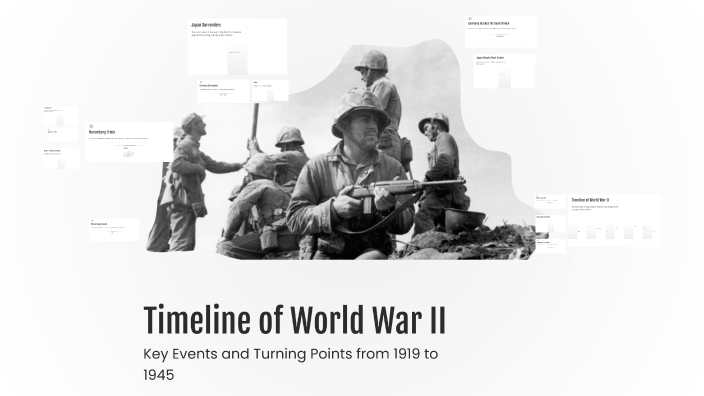Open topmost tiny slide left of Nuremberg Trials
This screenshot has height=396, width=704.
(x=60, y=116)
